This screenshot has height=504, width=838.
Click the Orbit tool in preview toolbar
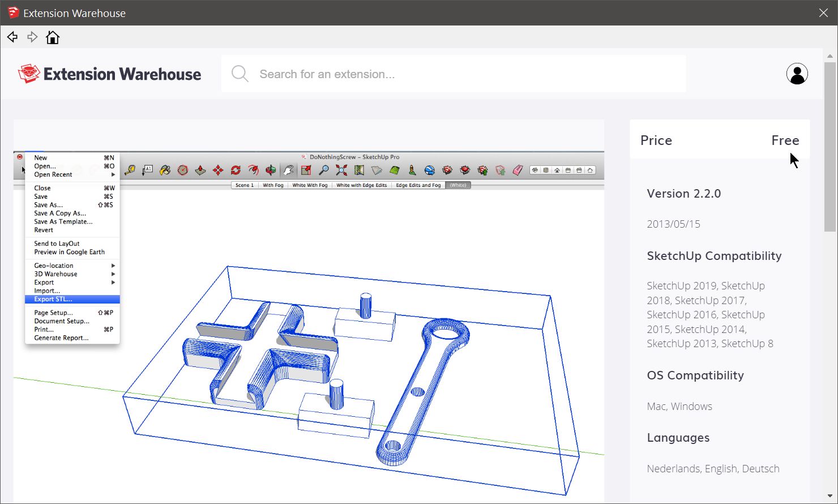click(271, 170)
